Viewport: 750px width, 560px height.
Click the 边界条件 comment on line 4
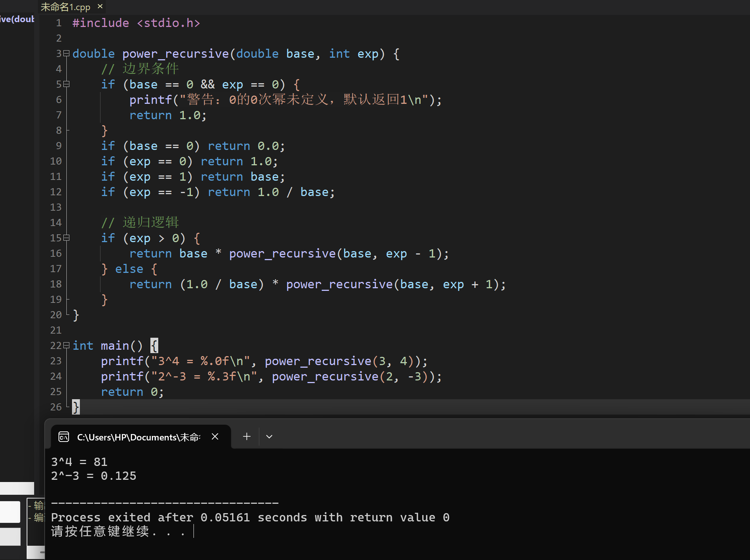(x=150, y=69)
